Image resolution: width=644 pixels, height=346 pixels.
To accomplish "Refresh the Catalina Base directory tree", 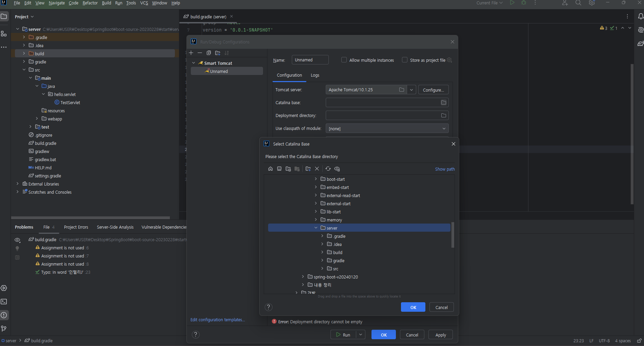I will click(328, 169).
